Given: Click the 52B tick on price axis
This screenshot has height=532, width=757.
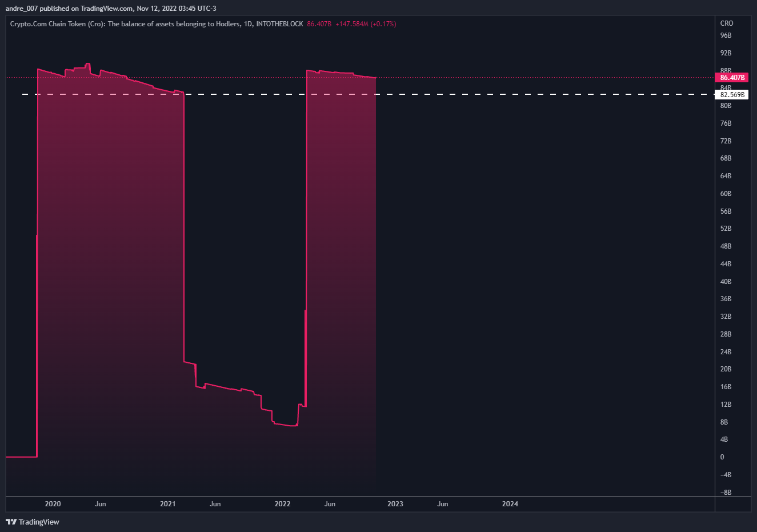Looking at the screenshot, I should 726,229.
